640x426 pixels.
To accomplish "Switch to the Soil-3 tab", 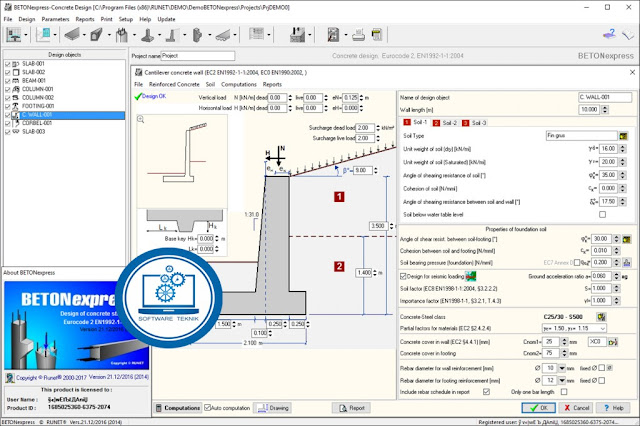I will pyautogui.click(x=475, y=122).
